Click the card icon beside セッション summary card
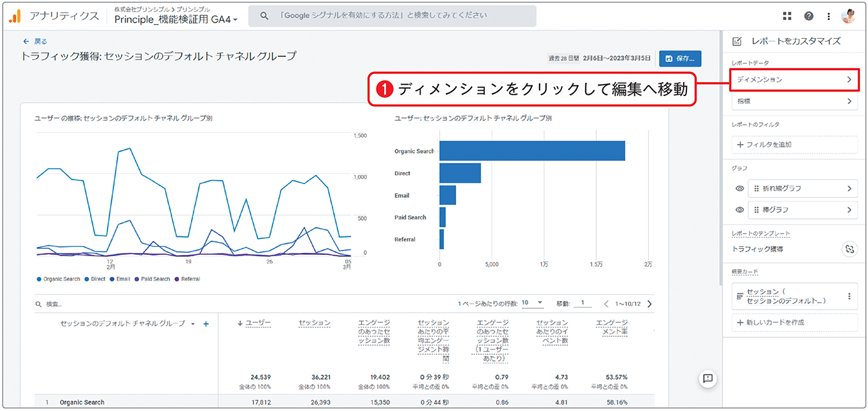868x411 pixels. pos(739,296)
